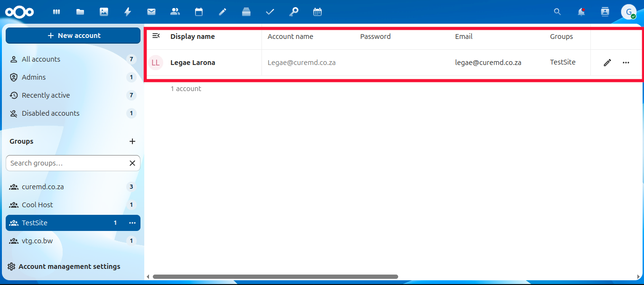Open the user avatar menu
The width and height of the screenshot is (644, 285).
(629, 12)
